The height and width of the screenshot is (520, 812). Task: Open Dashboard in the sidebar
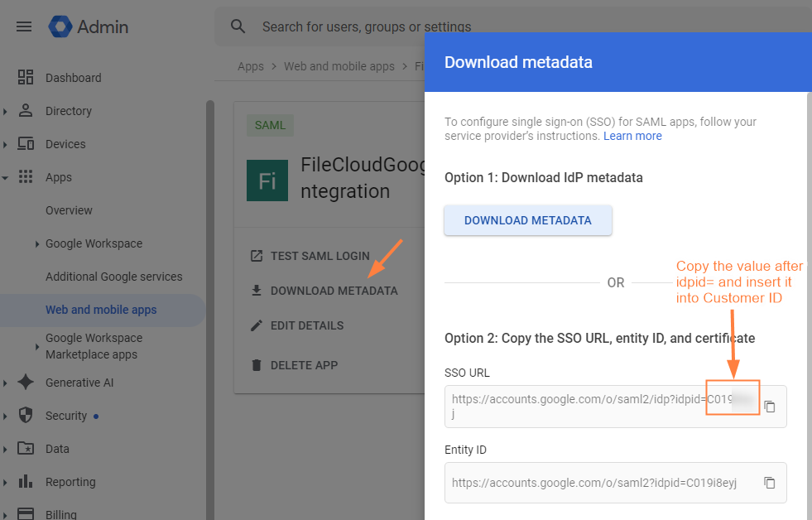pyautogui.click(x=73, y=78)
